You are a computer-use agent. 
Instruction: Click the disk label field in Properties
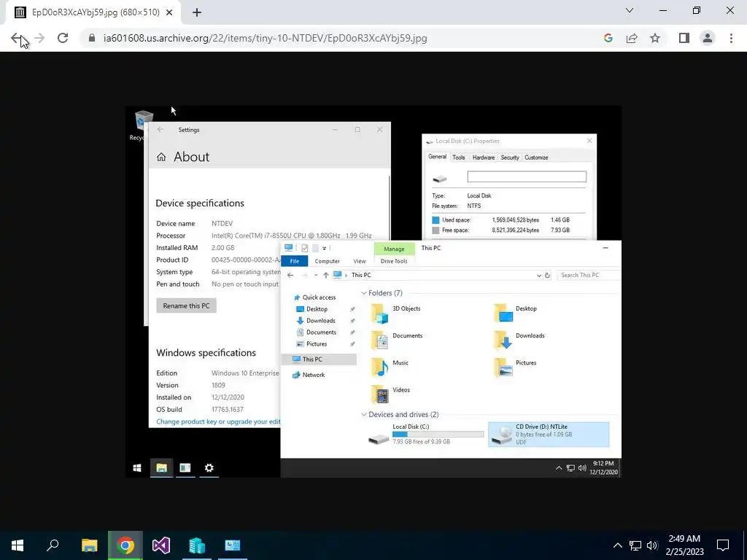point(527,176)
